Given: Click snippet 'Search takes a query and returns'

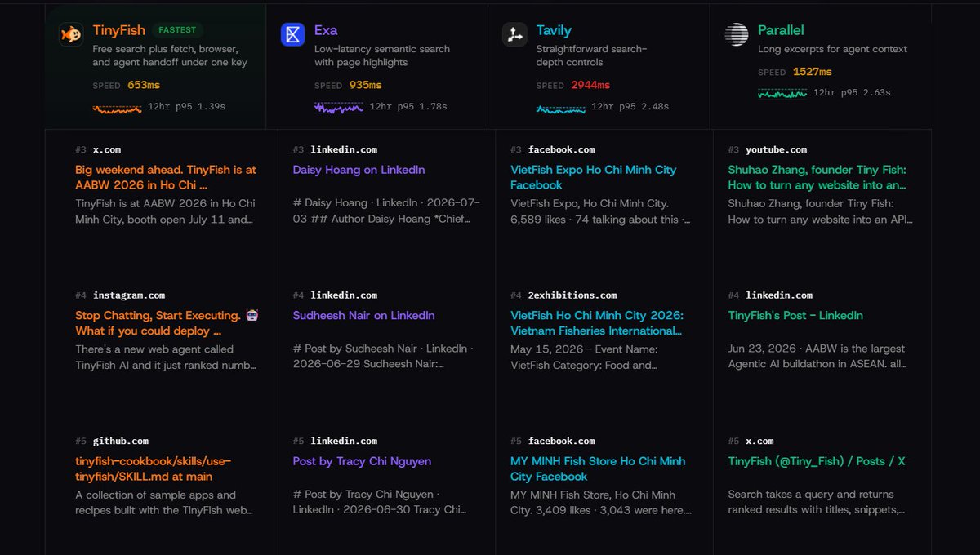Looking at the screenshot, I should 817,502.
